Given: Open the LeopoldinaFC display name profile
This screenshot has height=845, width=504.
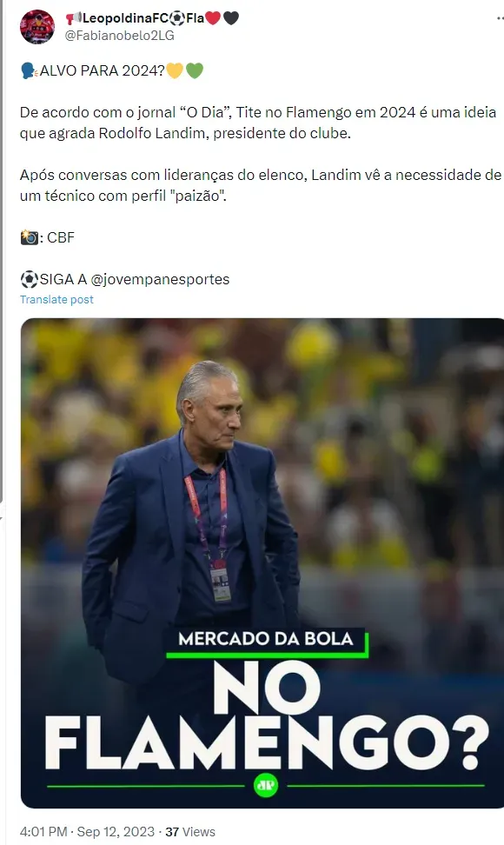Looking at the screenshot, I should [x=152, y=18].
